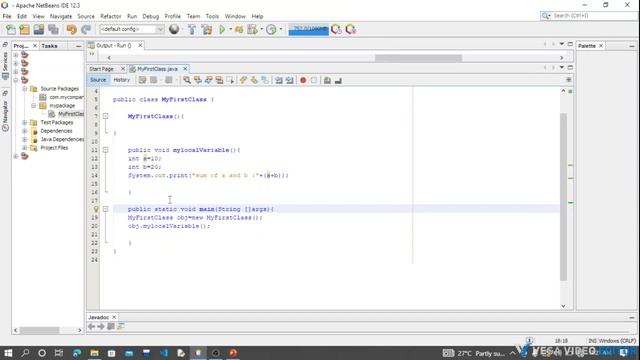Click the Build Project hammer icon
640x360 pixels.
(x=192, y=29)
